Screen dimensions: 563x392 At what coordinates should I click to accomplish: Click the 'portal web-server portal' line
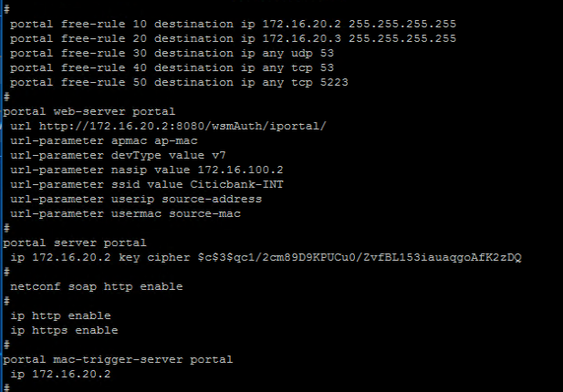point(88,110)
